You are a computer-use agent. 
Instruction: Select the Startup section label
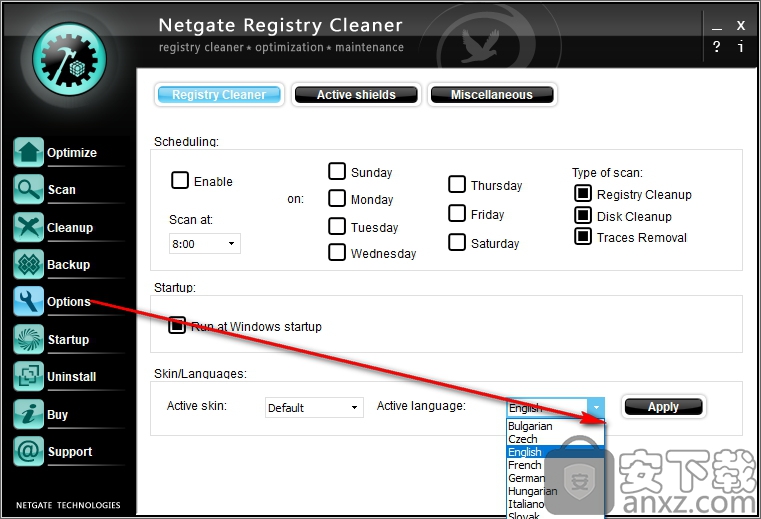[68, 339]
